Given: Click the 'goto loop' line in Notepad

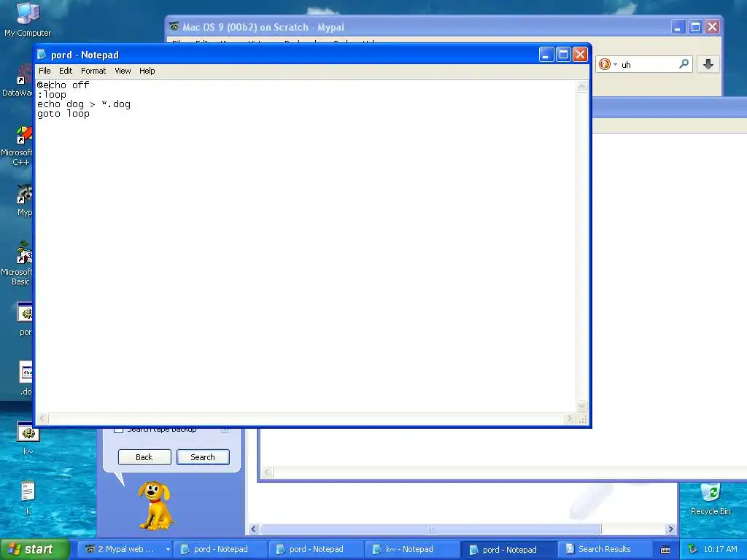Looking at the screenshot, I should 63,113.
